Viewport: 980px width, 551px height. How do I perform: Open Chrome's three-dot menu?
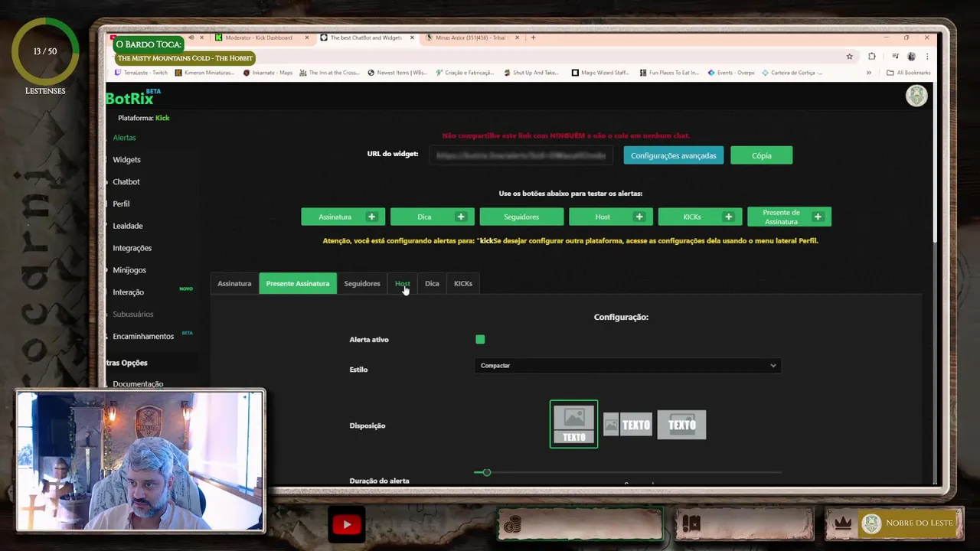click(927, 56)
